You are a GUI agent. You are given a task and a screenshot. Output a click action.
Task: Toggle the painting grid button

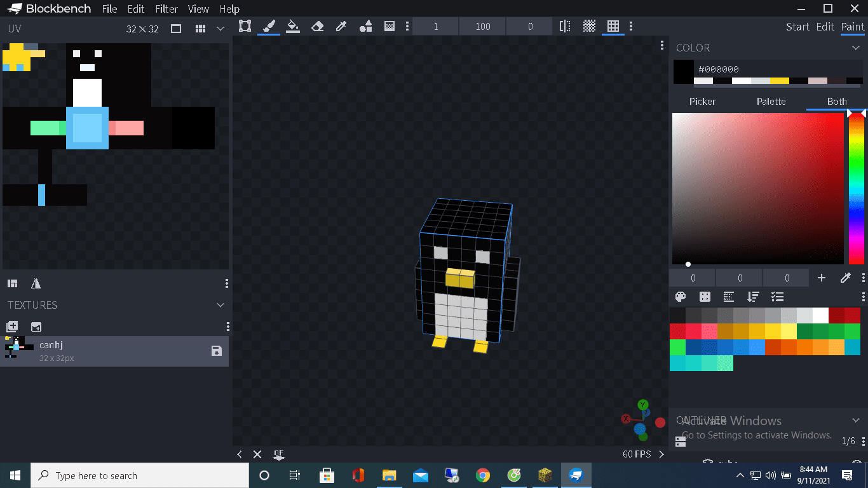613,26
